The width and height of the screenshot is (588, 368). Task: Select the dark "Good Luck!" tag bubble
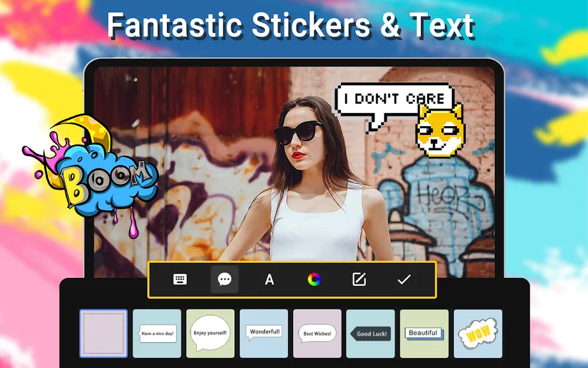click(x=371, y=333)
